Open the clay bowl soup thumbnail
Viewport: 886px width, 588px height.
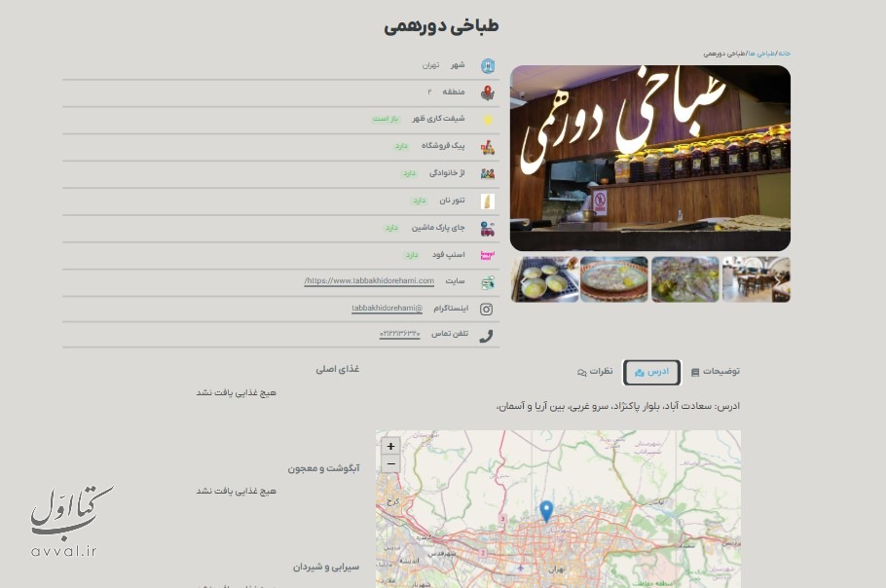(x=614, y=279)
